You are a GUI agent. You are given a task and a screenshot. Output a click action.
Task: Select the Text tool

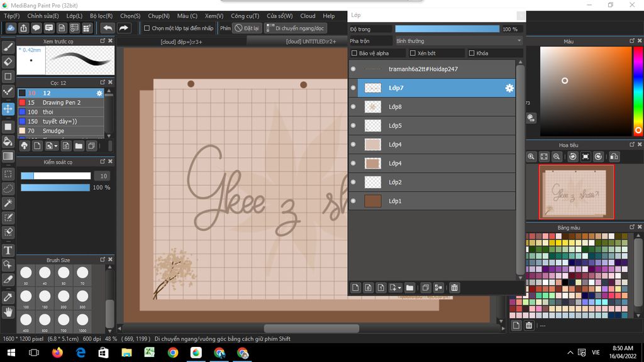(8, 250)
